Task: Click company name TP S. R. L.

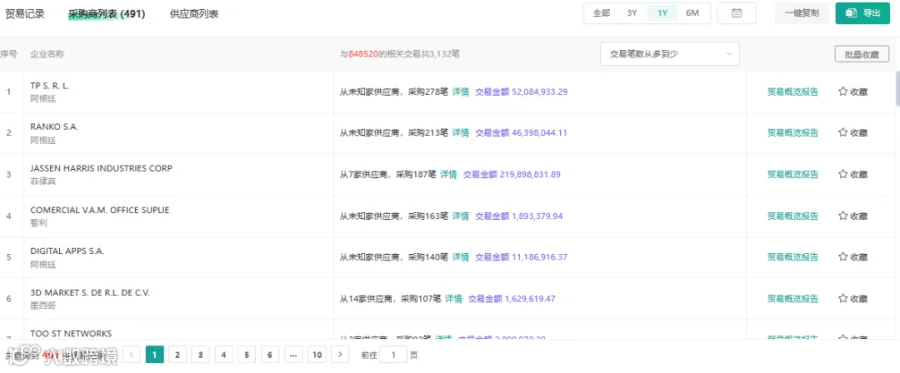Action: pyautogui.click(x=49, y=86)
